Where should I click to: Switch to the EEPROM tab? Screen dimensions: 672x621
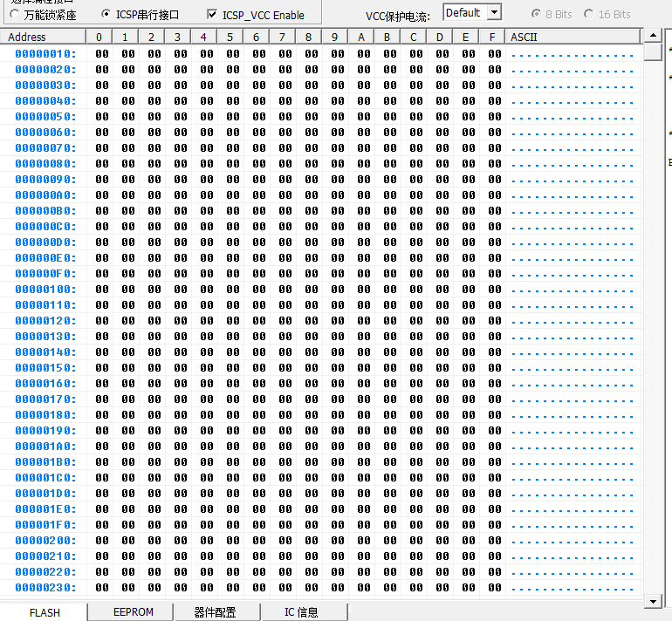pyautogui.click(x=134, y=612)
